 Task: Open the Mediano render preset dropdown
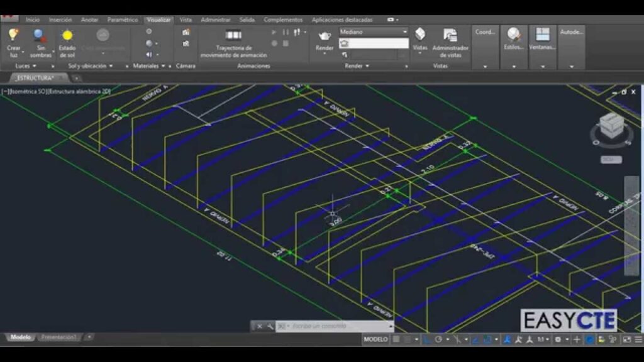[x=374, y=31]
